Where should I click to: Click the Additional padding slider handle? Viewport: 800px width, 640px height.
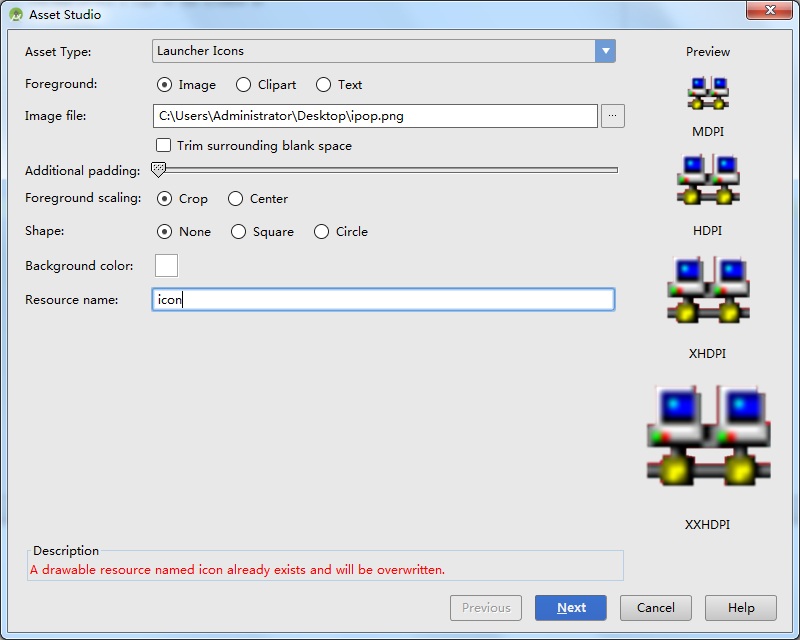(159, 169)
